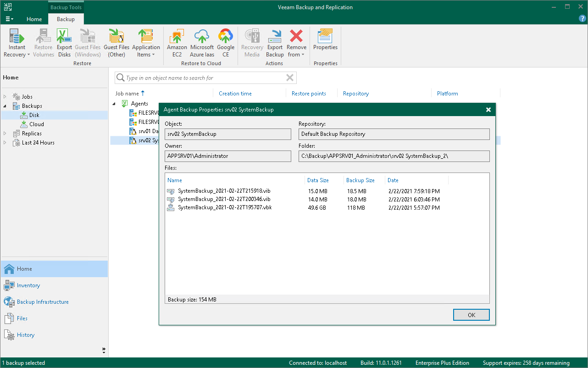Screen dimensions: 588x368
Task: Click the Veeam application icon in title bar
Action: (x=7, y=7)
